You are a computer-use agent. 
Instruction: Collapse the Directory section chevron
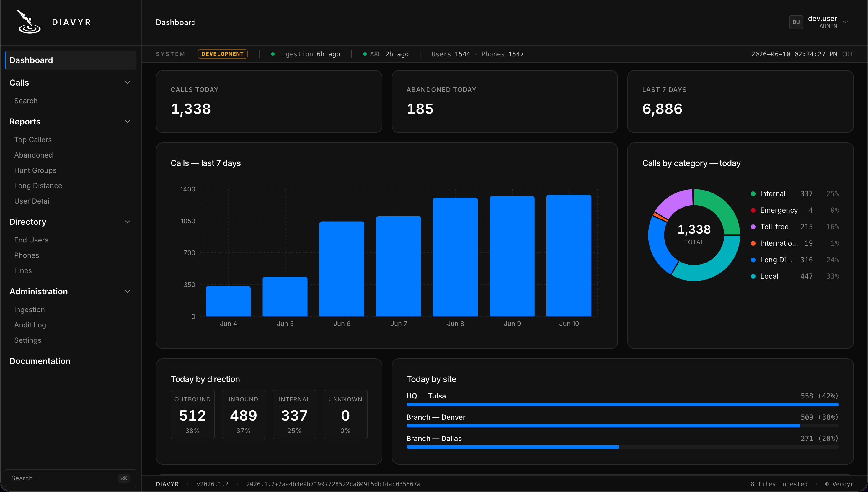(x=128, y=222)
